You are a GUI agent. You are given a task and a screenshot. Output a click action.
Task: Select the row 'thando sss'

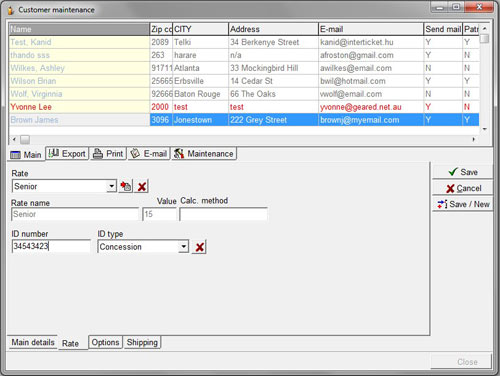click(244, 55)
